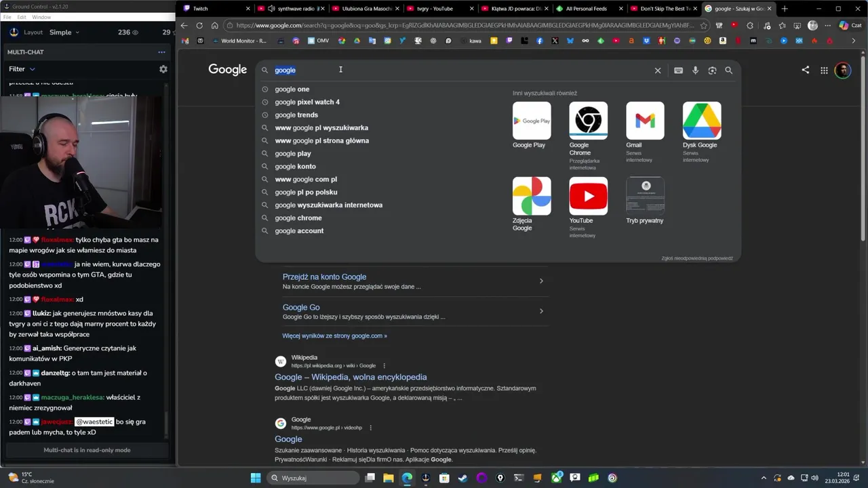Toggle viewer count visibility eye icon
This screenshot has height=488, width=868.
coord(135,33)
